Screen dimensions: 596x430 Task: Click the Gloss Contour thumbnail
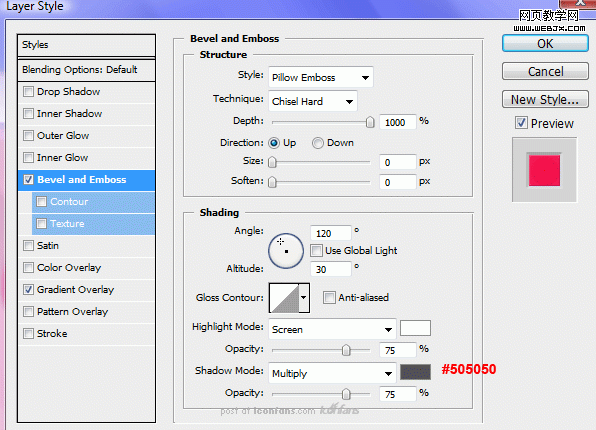point(284,298)
